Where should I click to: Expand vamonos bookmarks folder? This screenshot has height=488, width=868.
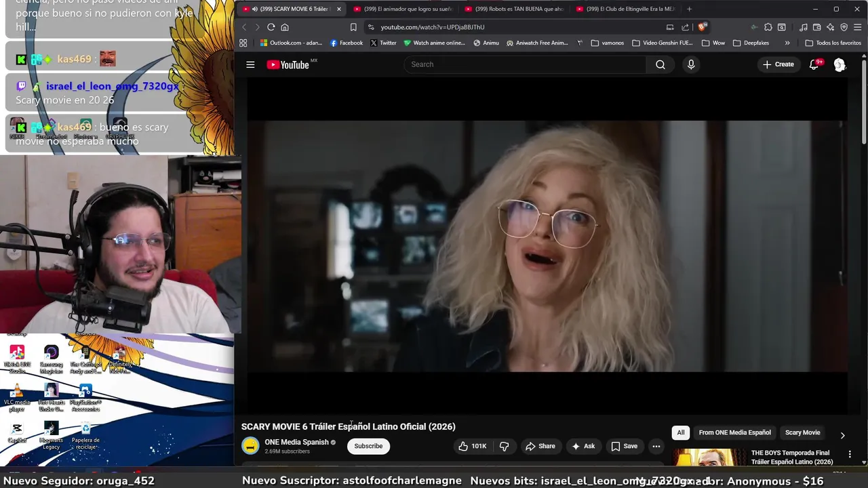point(608,43)
